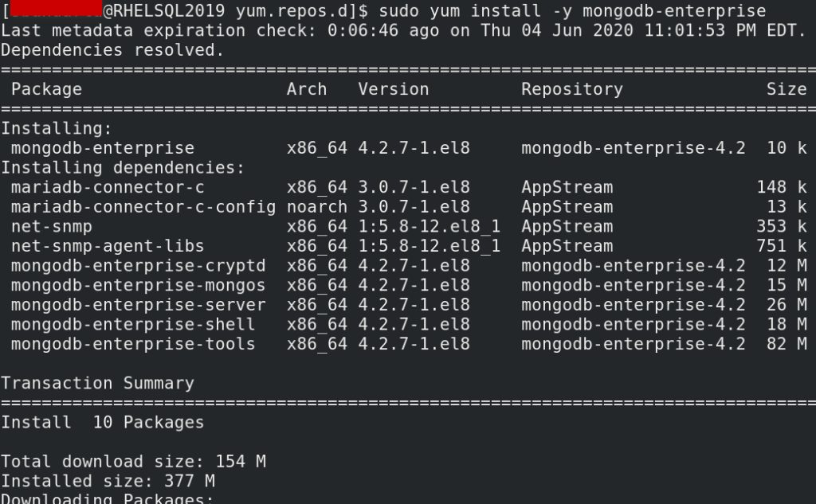Select the mongodb-enterprise-server package name
Image resolution: width=816 pixels, height=504 pixels.
pyautogui.click(x=139, y=305)
